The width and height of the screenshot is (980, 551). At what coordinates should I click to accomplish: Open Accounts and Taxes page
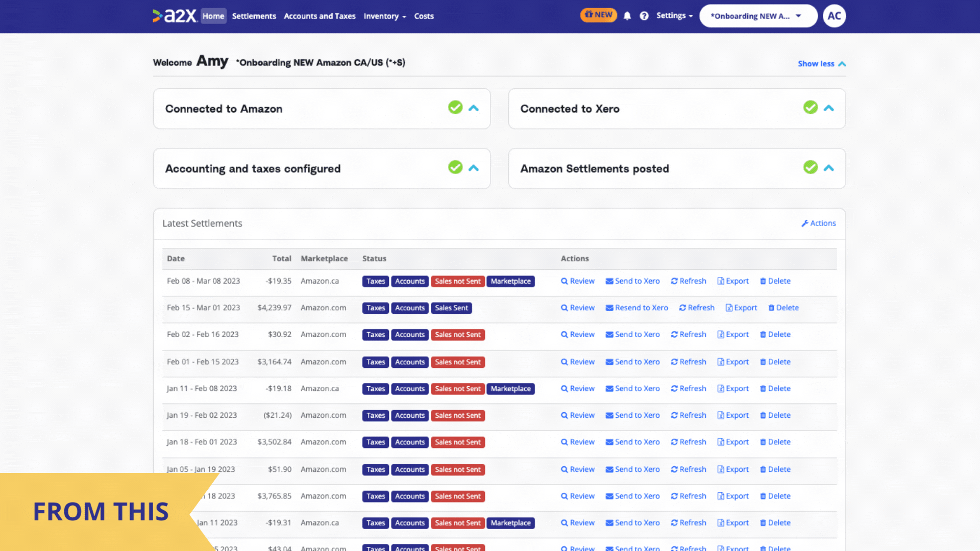click(x=320, y=16)
